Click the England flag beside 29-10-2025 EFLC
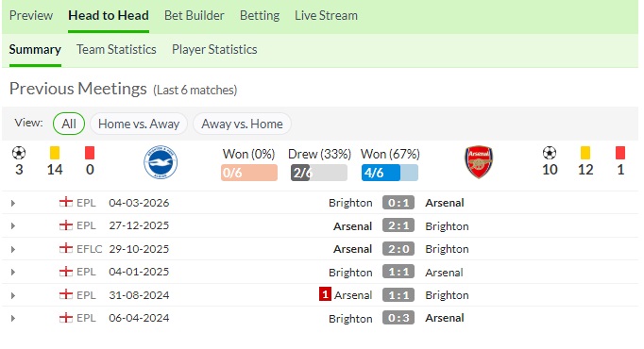 [x=66, y=248]
